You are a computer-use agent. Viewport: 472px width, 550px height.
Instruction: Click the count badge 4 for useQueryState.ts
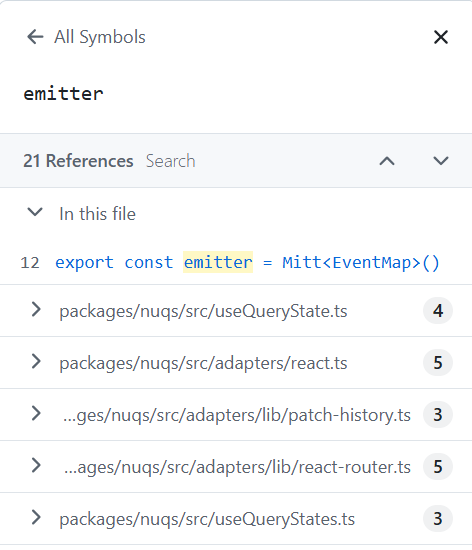(x=438, y=310)
